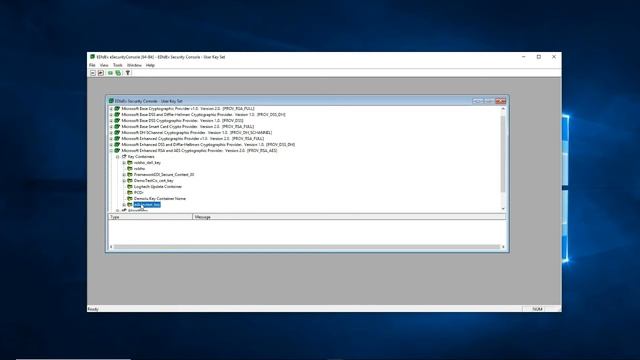Collapse the Enhanced RSA and AES provider node

(111, 151)
